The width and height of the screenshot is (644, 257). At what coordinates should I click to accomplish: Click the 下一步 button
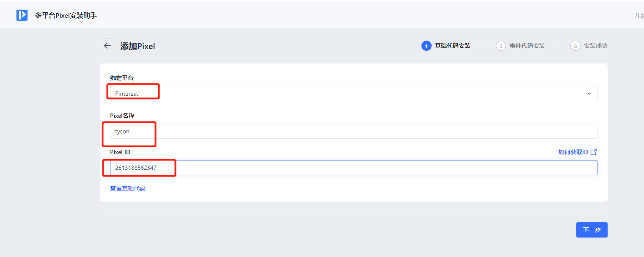point(592,230)
